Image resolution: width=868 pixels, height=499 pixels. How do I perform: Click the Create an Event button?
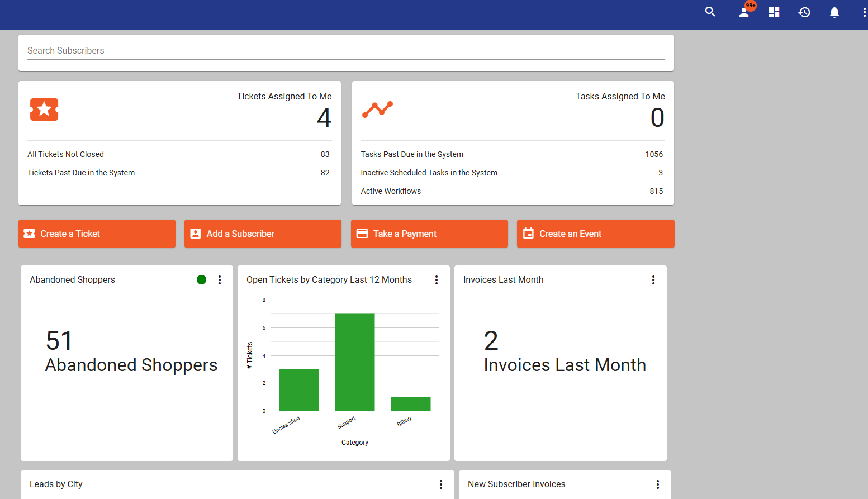click(x=596, y=234)
